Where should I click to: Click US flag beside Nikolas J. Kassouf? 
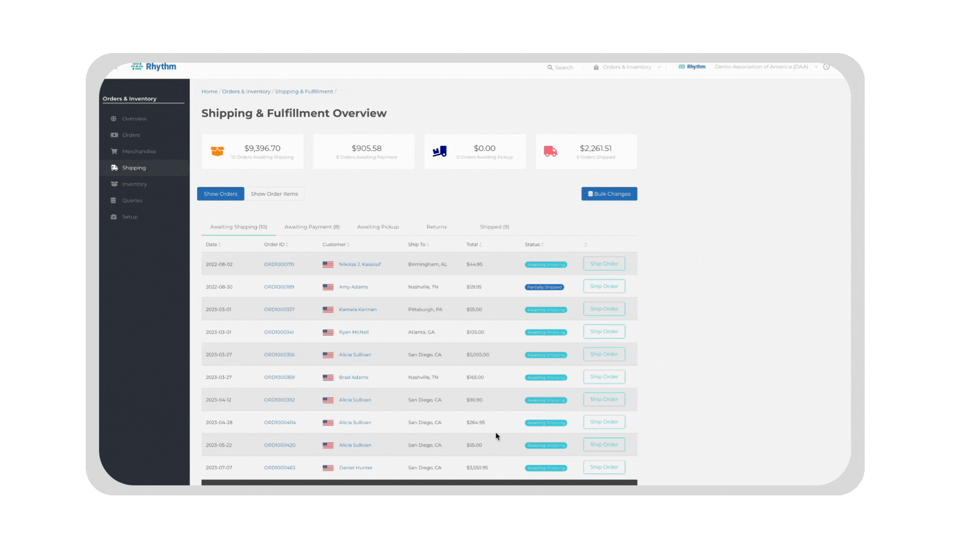click(328, 265)
